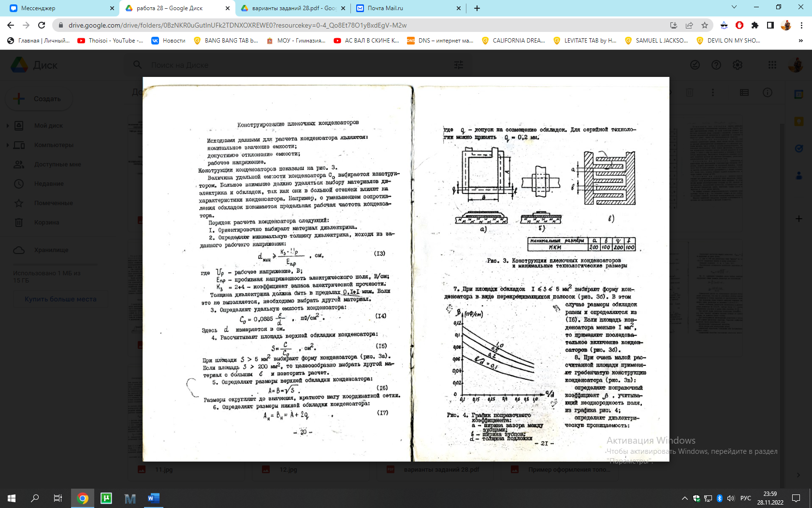This screenshot has height=508, width=812.
Task: Install app icon in address bar
Action: (674, 25)
